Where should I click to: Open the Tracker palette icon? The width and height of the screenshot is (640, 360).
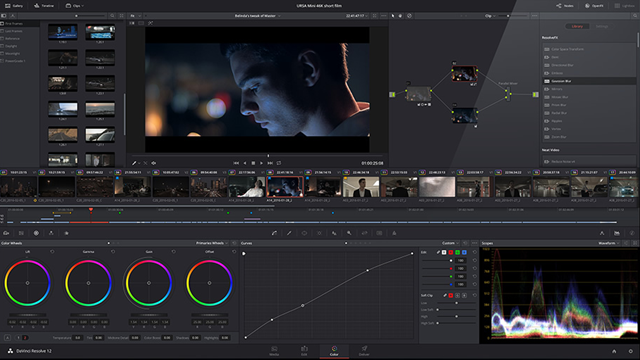tap(319, 233)
